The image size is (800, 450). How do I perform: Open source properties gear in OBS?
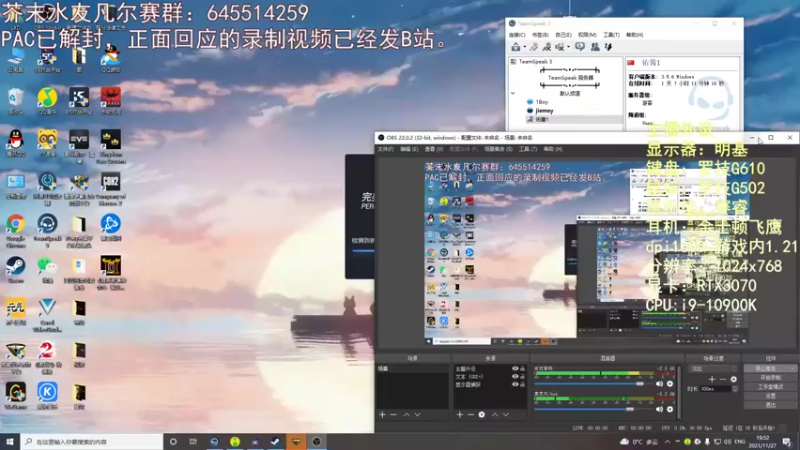coord(482,415)
